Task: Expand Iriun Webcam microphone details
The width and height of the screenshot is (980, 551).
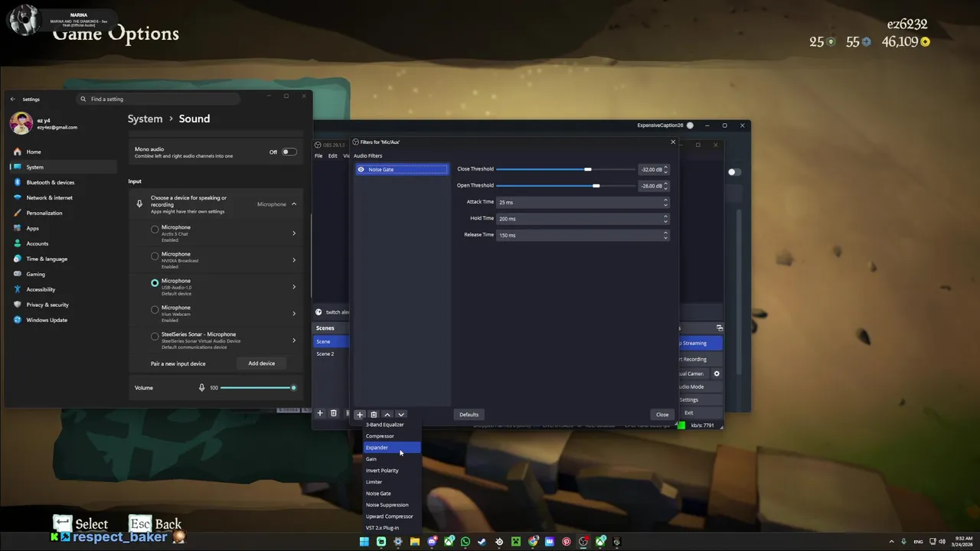Action: (294, 314)
